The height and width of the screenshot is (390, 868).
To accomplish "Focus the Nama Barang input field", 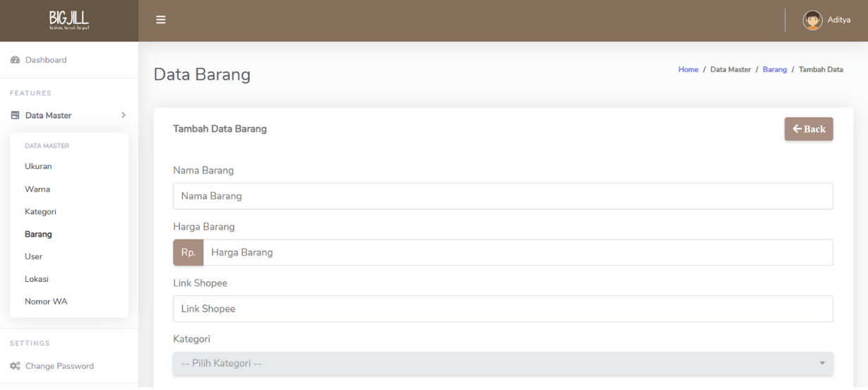I will point(502,196).
